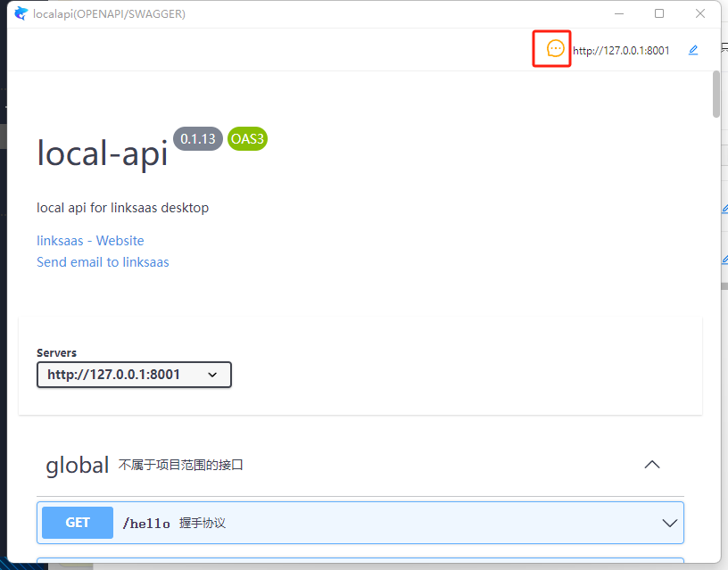Click 不属于项目范围的接口 description text
Viewport: 728px width, 570px height.
(180, 465)
